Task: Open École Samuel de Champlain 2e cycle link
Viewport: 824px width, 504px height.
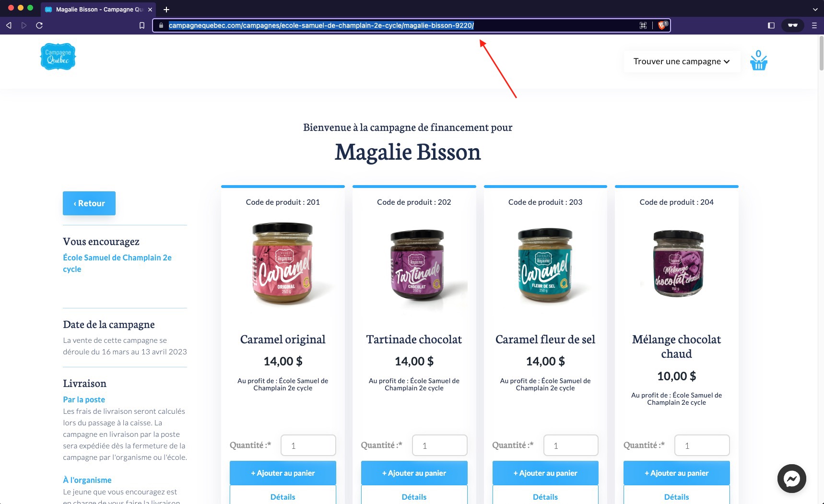Action: click(117, 263)
